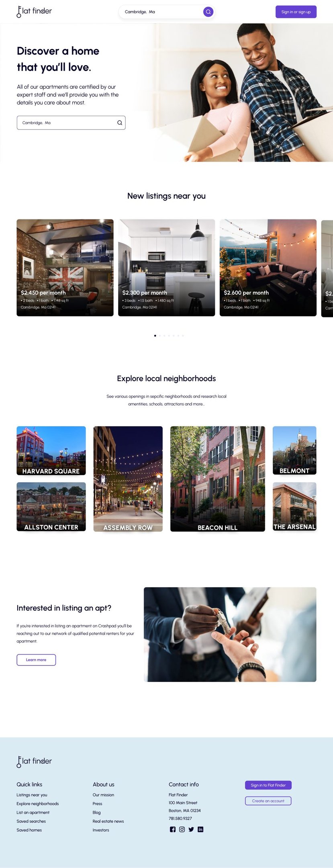Select the last carousel pagination dot
The image size is (333, 868).
[183, 336]
